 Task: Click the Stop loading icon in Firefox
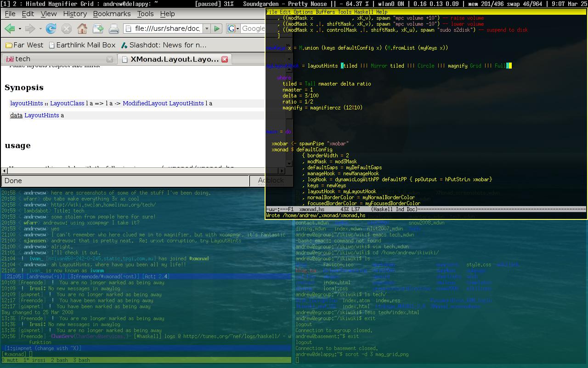[67, 29]
